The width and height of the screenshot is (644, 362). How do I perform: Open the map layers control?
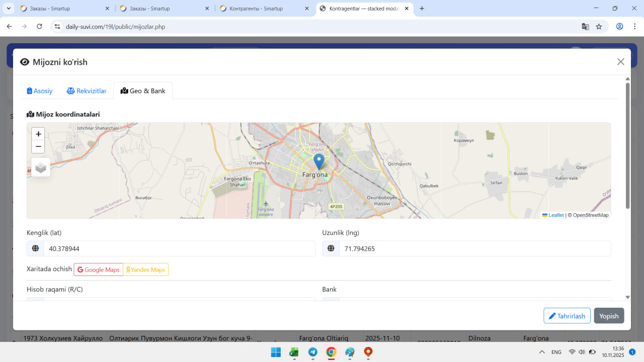[x=41, y=167]
